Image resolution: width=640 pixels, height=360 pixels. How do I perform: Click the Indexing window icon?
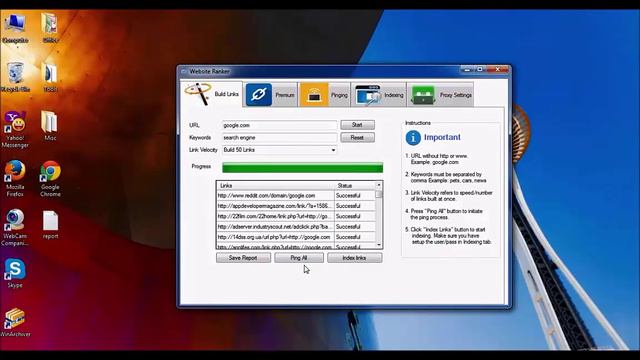pyautogui.click(x=368, y=95)
